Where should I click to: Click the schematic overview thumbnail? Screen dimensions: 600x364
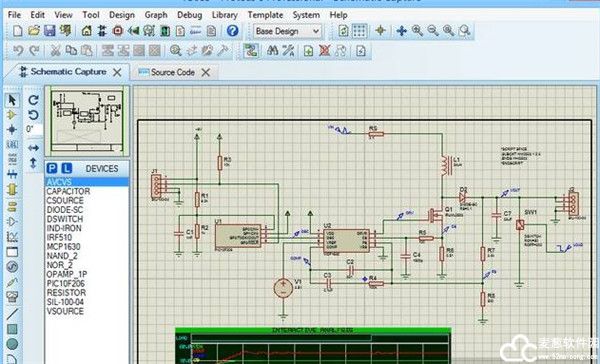[x=87, y=120]
